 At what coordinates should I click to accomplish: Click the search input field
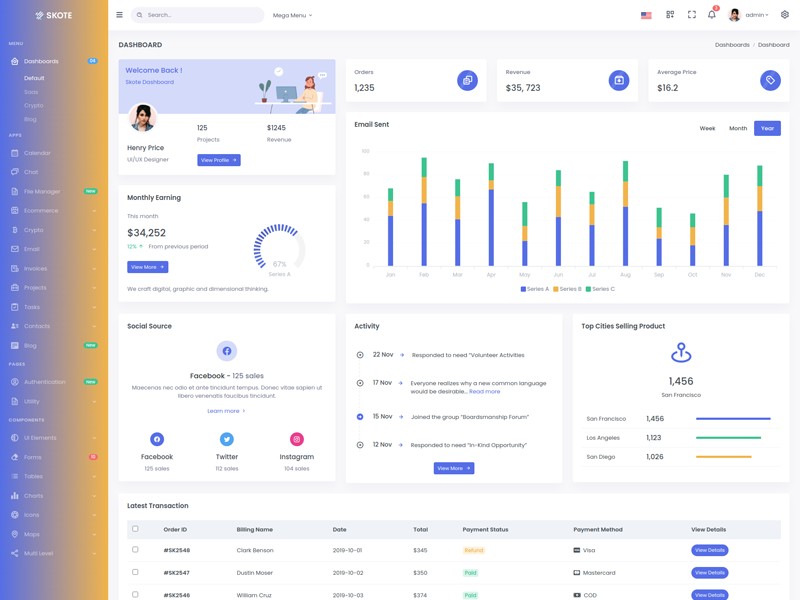[x=200, y=15]
